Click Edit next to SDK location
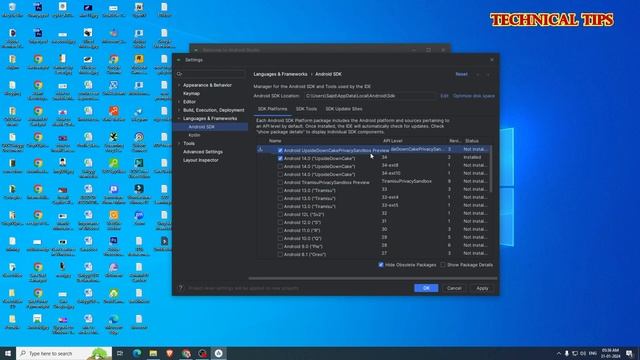 coord(444,96)
